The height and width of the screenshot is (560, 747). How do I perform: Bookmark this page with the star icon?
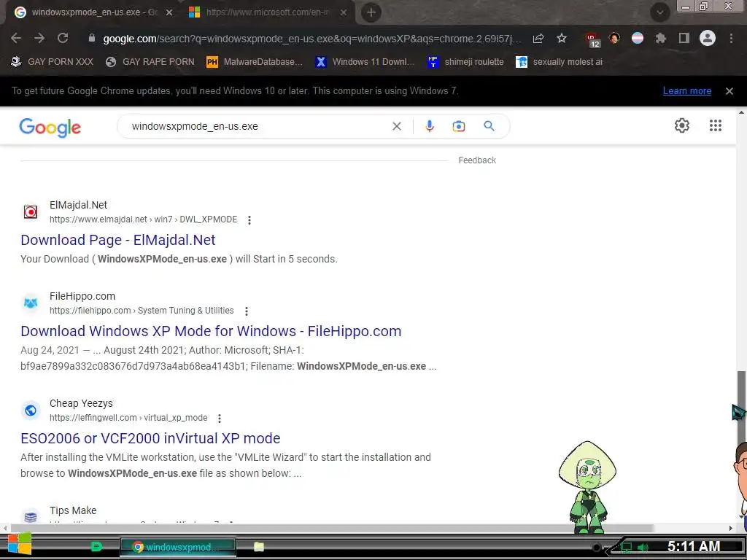[562, 39]
